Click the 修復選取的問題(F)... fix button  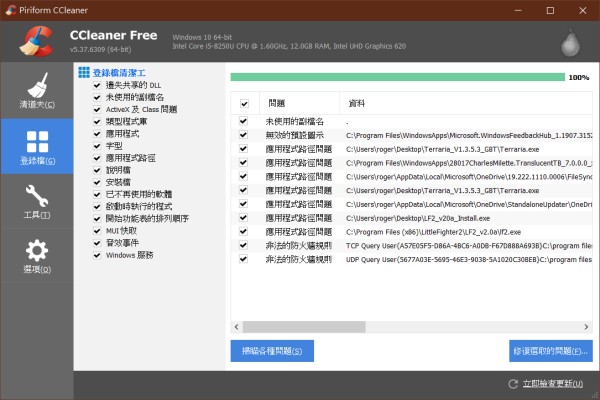coord(551,351)
